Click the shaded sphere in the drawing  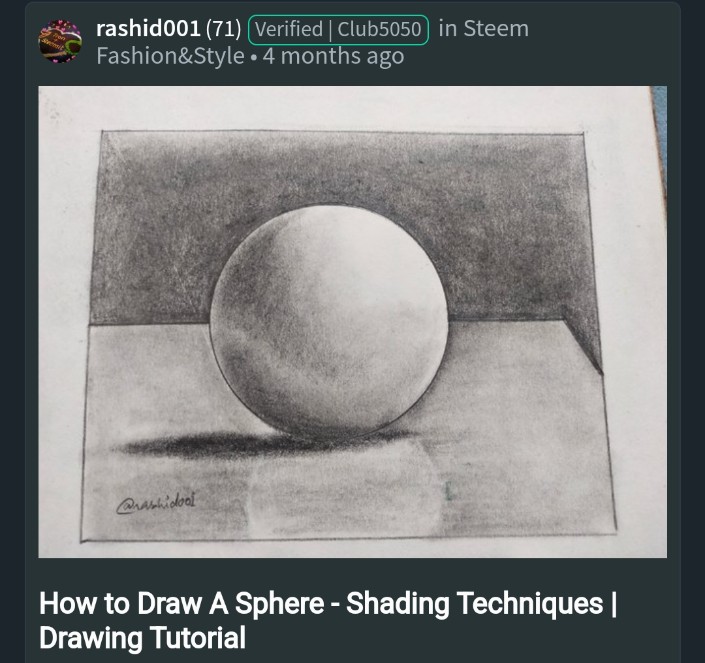[329, 322]
